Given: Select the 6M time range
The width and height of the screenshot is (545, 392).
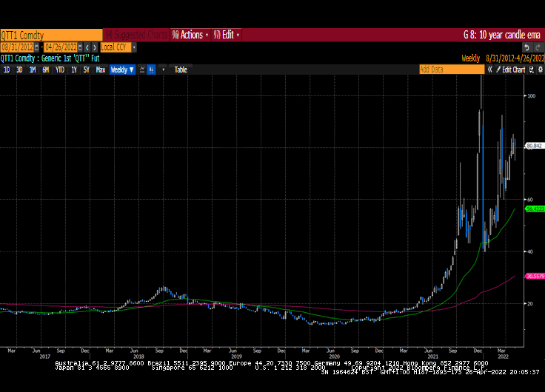Looking at the screenshot, I should click(45, 70).
